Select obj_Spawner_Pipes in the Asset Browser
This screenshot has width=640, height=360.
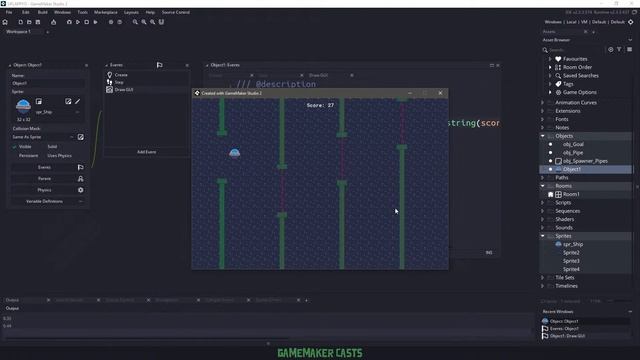[585, 161]
